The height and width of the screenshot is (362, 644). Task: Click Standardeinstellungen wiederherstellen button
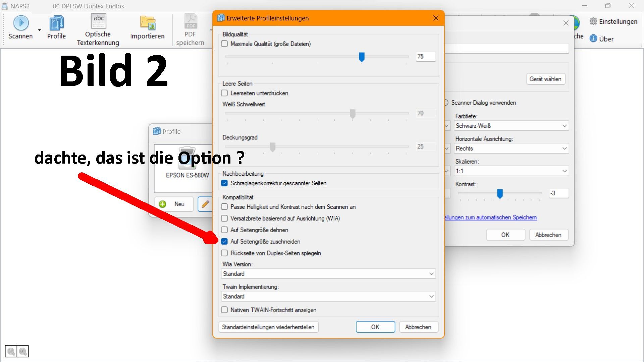tap(268, 327)
